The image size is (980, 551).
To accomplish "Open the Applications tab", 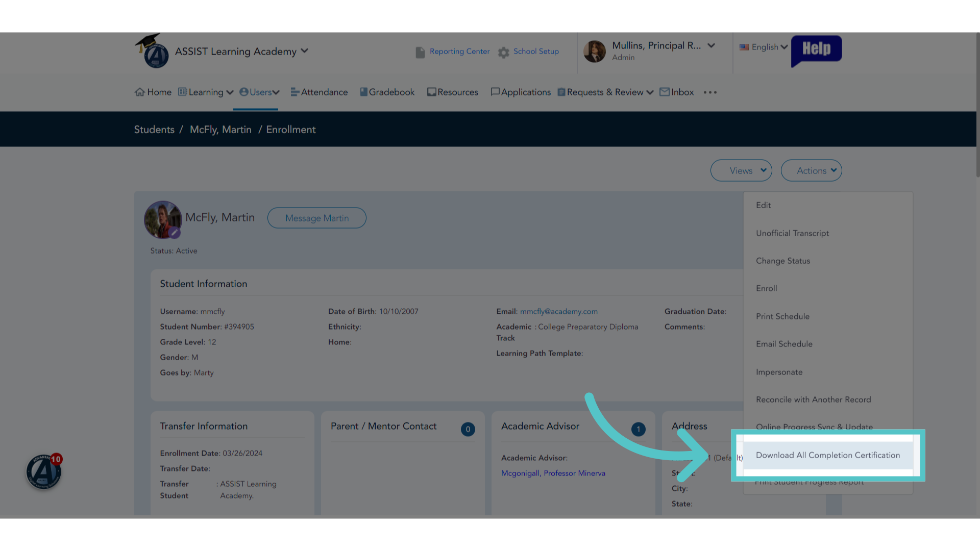I will pyautogui.click(x=521, y=92).
